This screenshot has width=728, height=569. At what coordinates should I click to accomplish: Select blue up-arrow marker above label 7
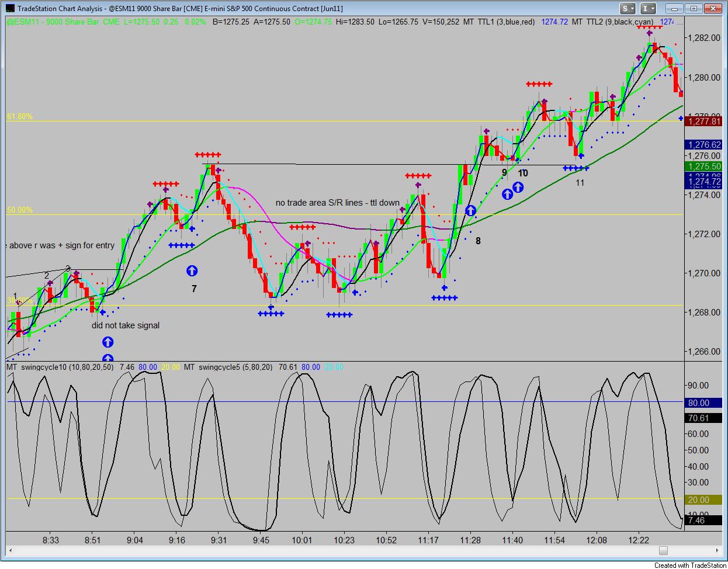[x=192, y=270]
